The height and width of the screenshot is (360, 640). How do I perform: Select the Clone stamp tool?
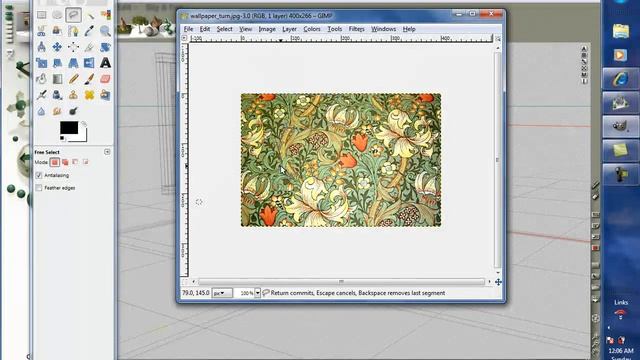tap(73, 95)
